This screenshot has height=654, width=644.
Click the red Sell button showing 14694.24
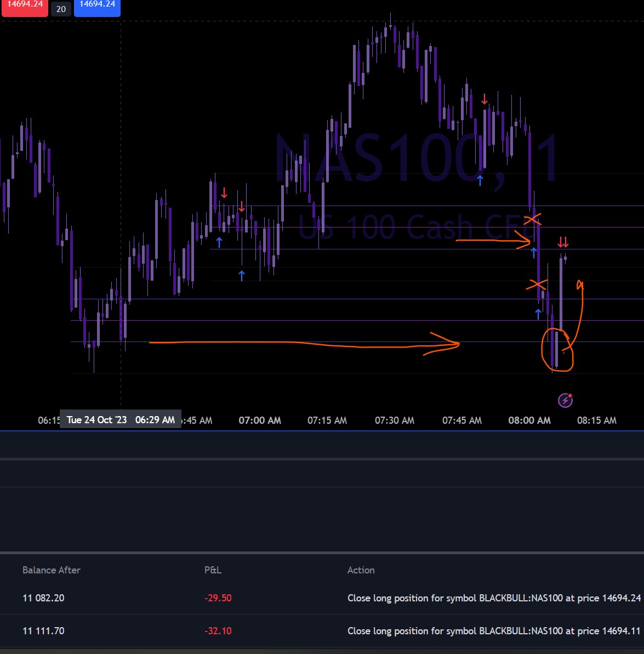pos(25,7)
